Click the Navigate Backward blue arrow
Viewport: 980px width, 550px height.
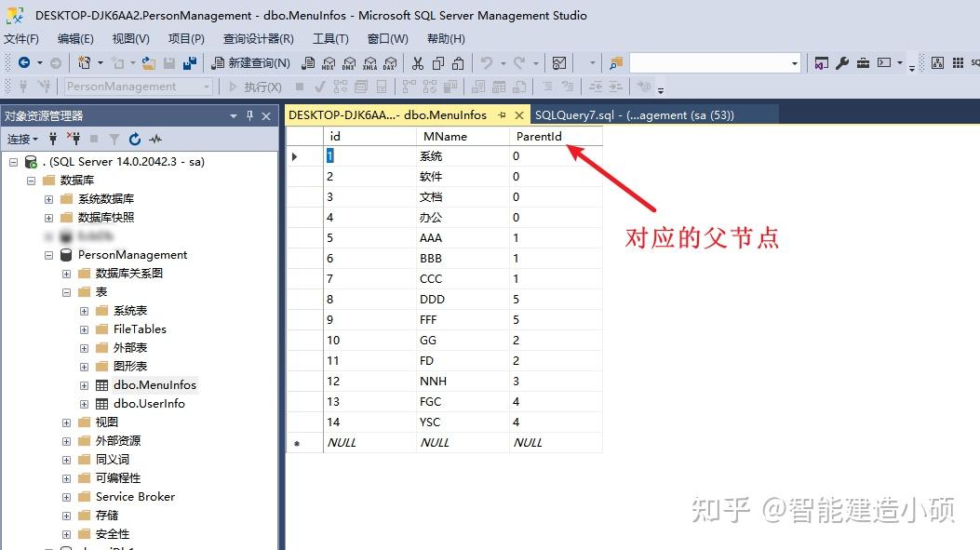[23, 63]
